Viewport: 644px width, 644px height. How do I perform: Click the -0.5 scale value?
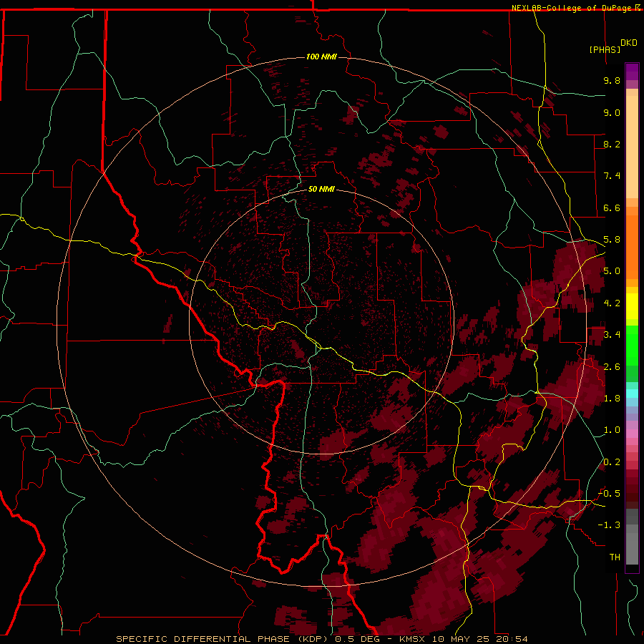pyautogui.click(x=609, y=494)
